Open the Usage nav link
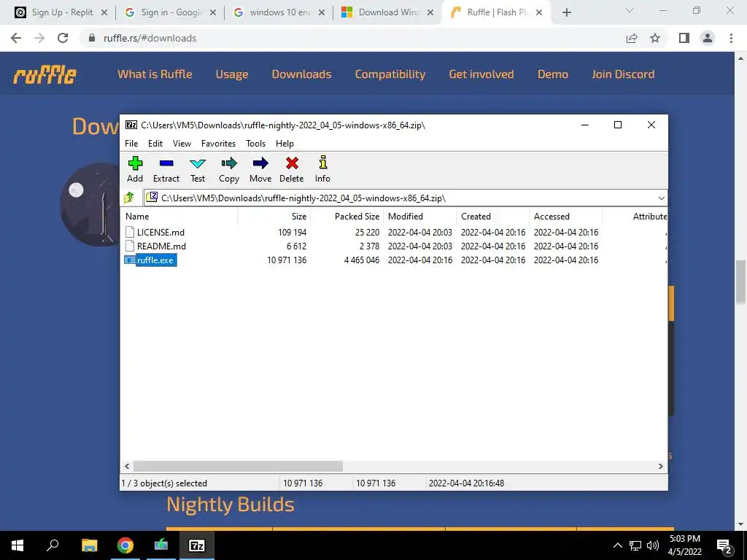 [232, 74]
